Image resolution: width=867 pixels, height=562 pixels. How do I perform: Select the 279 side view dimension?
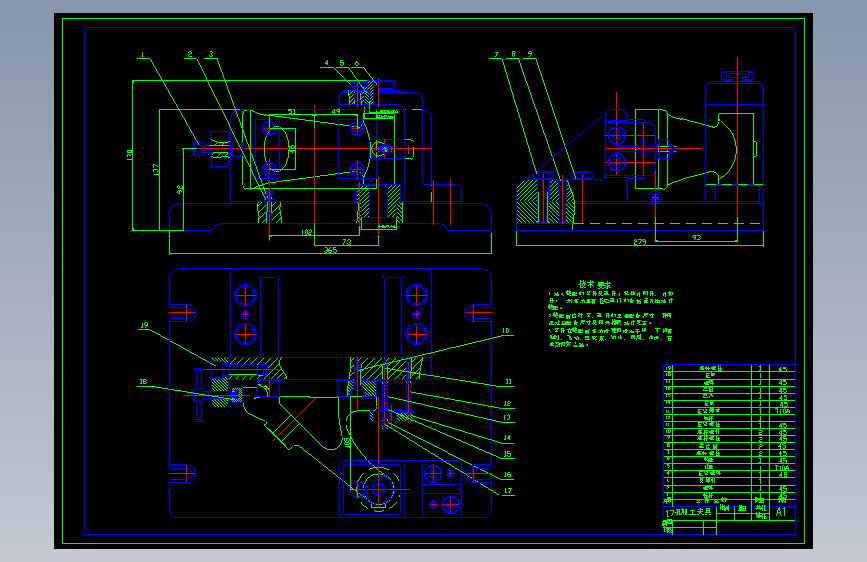click(640, 242)
